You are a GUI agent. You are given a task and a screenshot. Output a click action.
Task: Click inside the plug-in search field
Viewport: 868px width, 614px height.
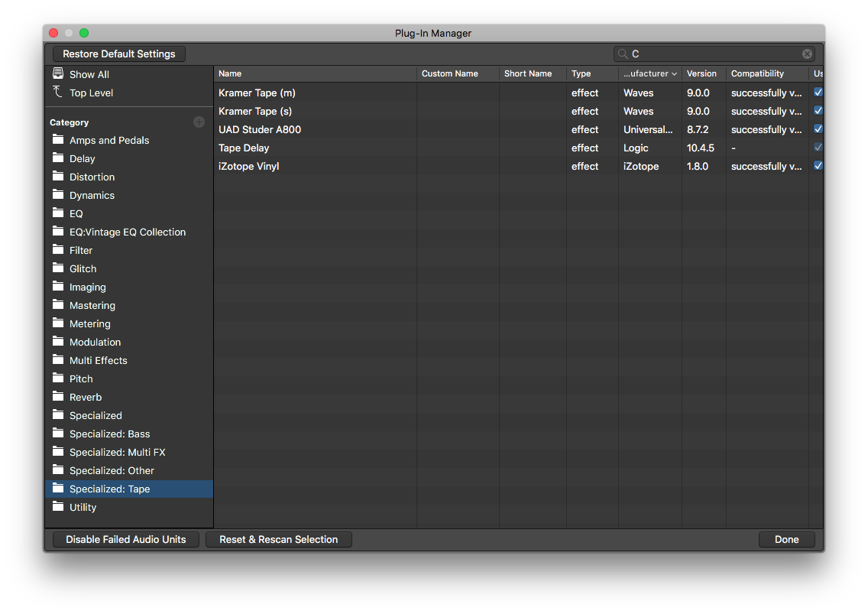point(711,54)
